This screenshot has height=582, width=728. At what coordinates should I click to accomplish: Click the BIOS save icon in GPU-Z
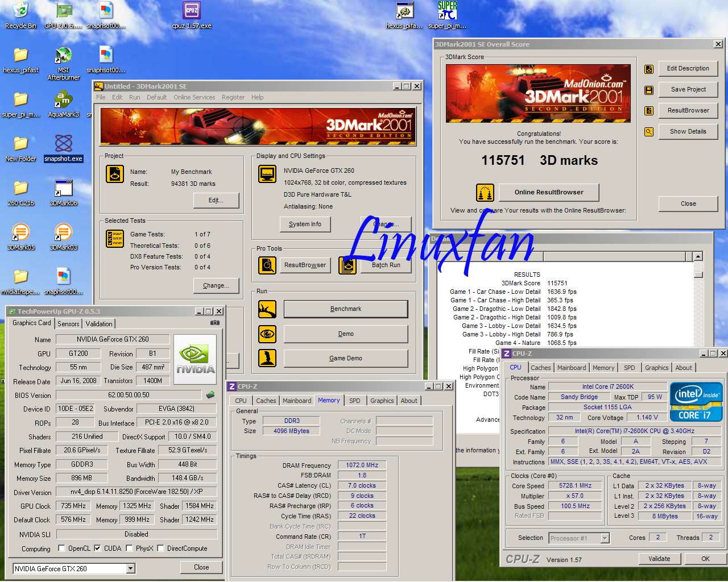click(210, 394)
